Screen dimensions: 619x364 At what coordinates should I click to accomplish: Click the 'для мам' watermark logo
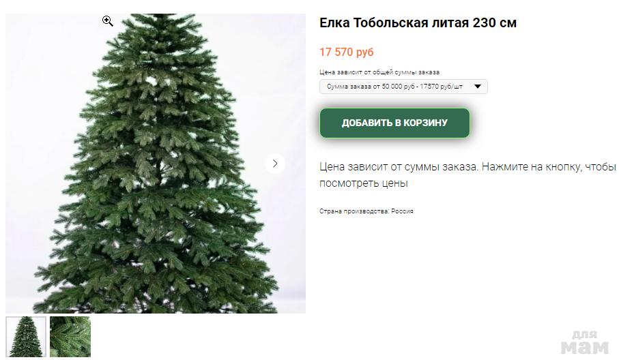click(585, 343)
